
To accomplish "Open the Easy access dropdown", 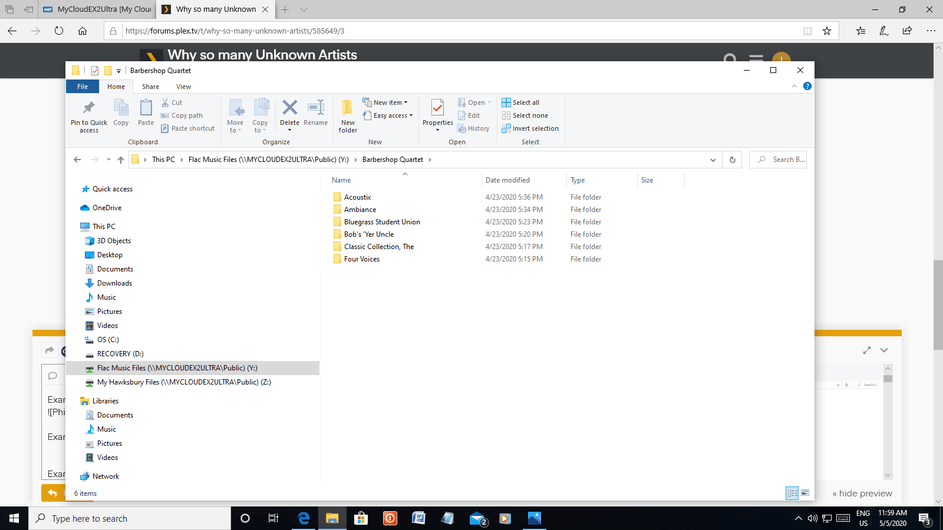I will [388, 116].
